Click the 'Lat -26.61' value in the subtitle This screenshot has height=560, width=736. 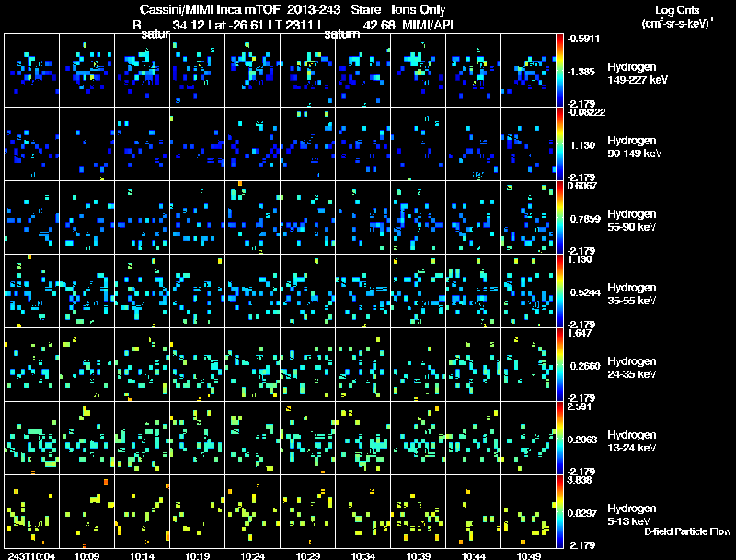[236, 25]
